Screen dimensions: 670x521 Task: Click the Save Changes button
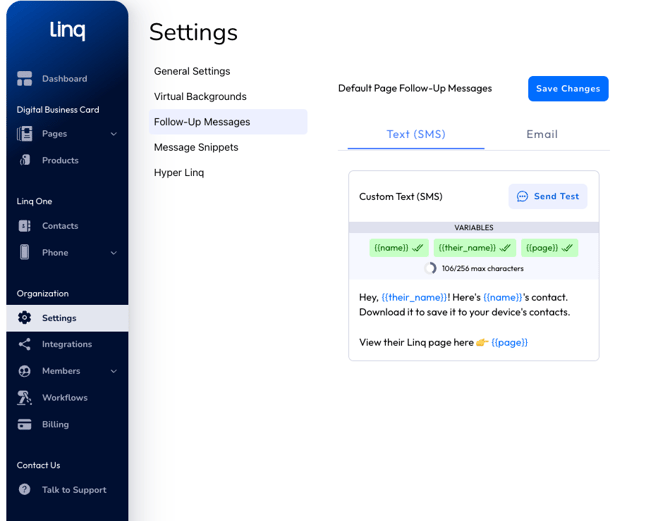(x=568, y=89)
